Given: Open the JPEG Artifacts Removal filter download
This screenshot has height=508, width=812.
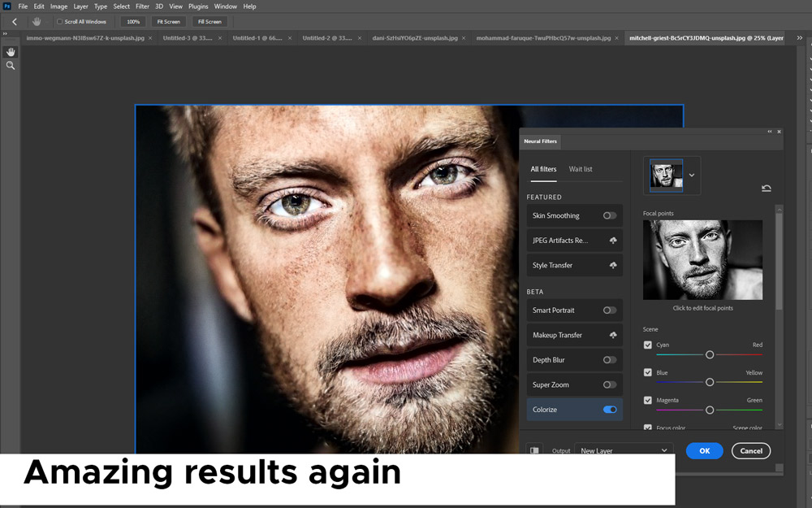Looking at the screenshot, I should click(615, 241).
